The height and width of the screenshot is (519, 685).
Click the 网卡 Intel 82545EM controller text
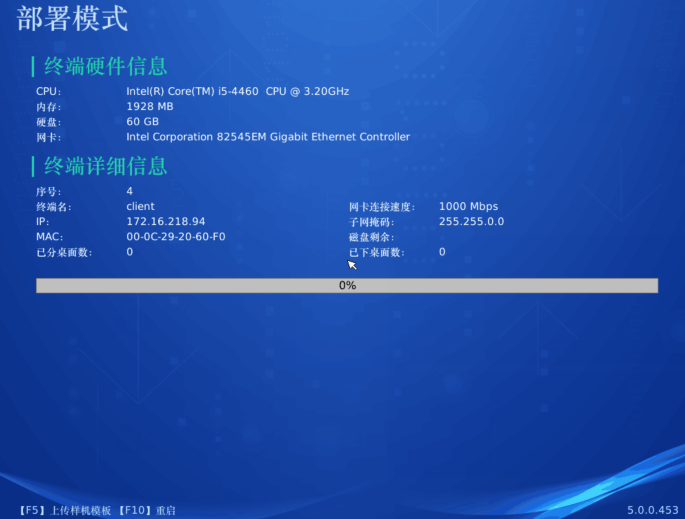[268, 137]
